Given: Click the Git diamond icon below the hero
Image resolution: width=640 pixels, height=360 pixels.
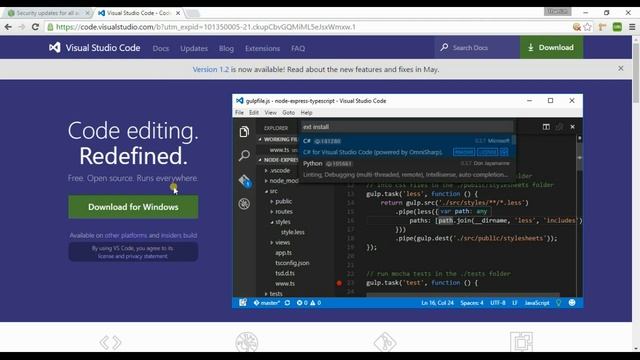Looking at the screenshot, I should pyautogui.click(x=384, y=342).
